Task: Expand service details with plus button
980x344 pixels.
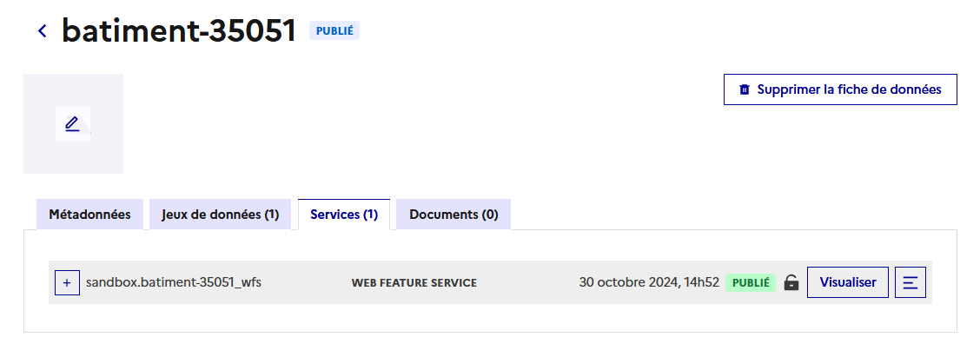Action: pos(67,282)
